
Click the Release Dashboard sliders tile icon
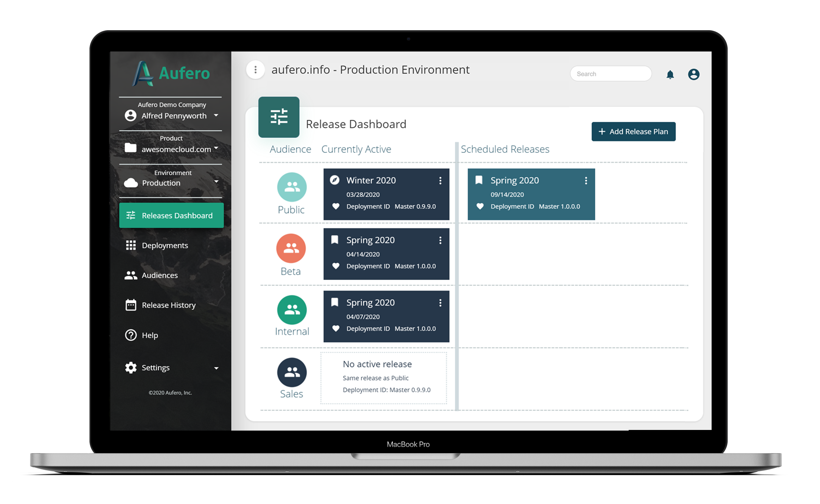click(279, 117)
